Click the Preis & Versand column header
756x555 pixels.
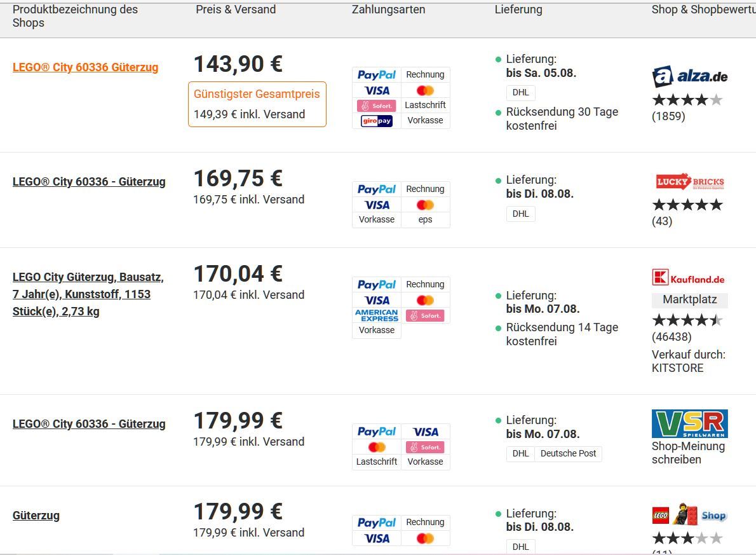(x=236, y=9)
